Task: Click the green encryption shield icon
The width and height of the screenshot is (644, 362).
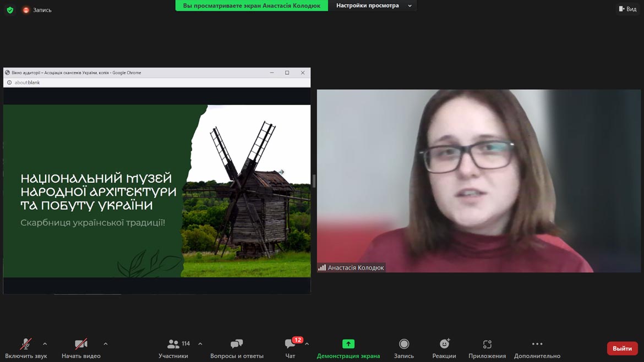Action: 10,10
